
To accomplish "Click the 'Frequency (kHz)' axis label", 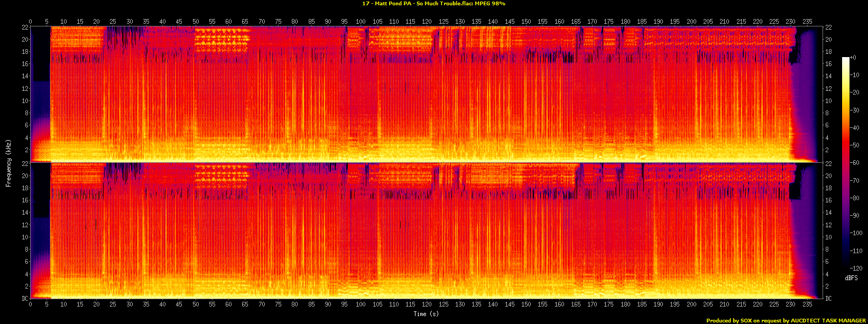I will pos(8,162).
